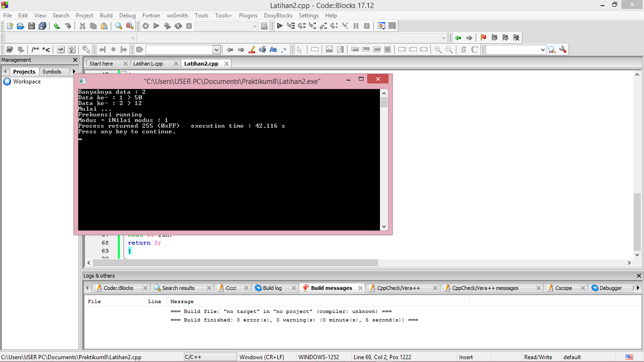Save the file with the floppy icon
This screenshot has height=362, width=644.
coord(32,26)
